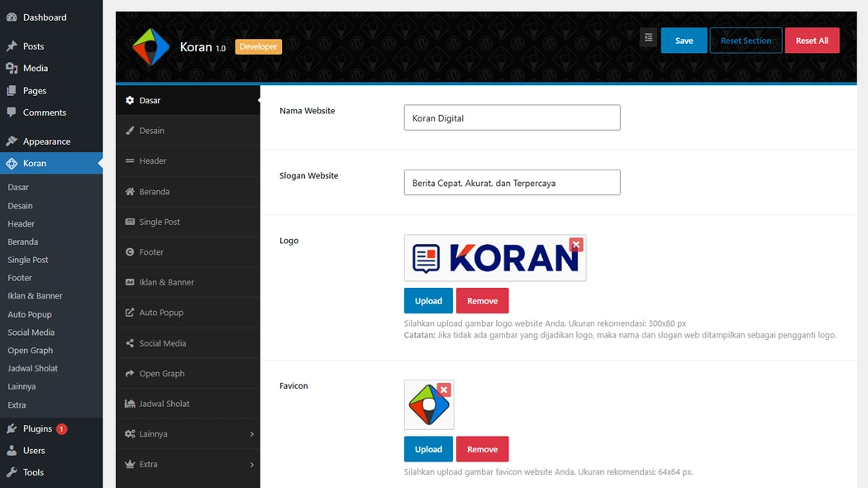Expand the Lainnya section chevron
The width and height of the screenshot is (868, 488).
tap(252, 433)
